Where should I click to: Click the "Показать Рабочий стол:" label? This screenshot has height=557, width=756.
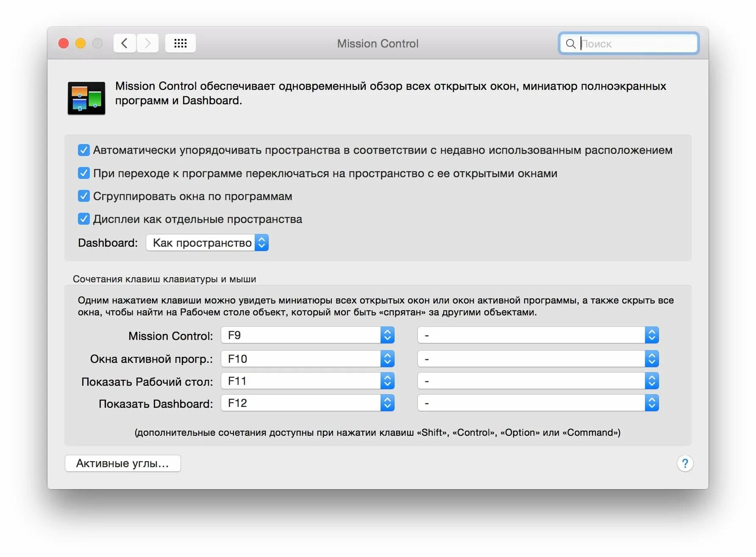147,382
